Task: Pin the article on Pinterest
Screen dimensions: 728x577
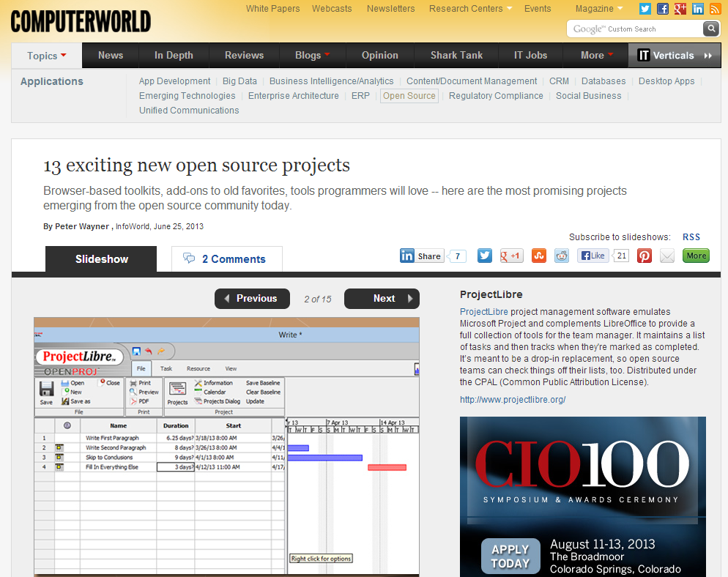Action: [644, 256]
